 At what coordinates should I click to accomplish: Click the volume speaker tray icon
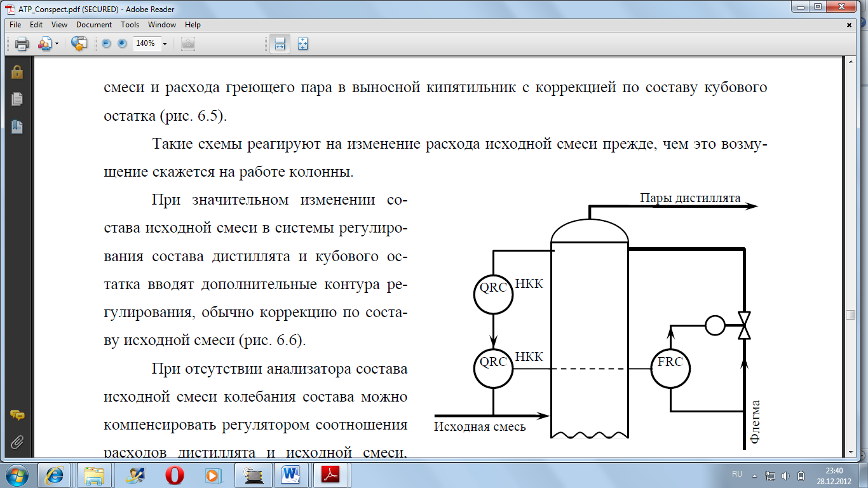[785, 475]
